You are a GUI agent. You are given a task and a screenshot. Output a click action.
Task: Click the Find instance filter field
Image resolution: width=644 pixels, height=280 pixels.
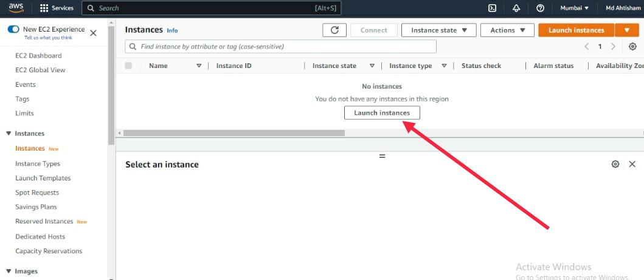[x=280, y=47]
